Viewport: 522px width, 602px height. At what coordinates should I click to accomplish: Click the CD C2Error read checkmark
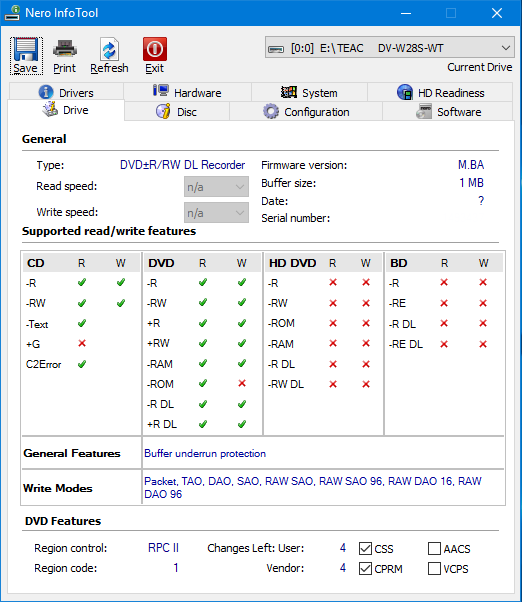[82, 364]
